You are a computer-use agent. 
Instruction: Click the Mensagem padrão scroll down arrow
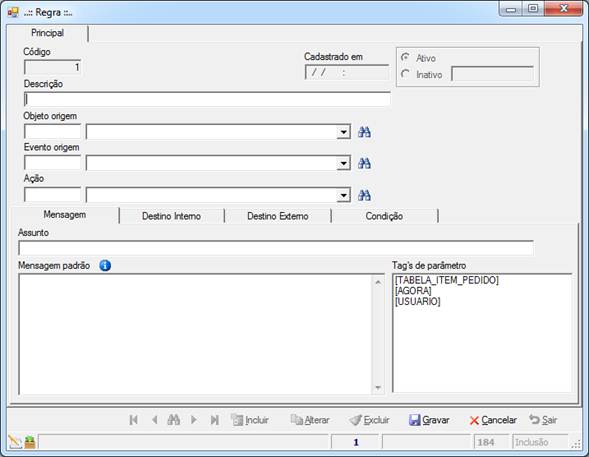tap(378, 387)
